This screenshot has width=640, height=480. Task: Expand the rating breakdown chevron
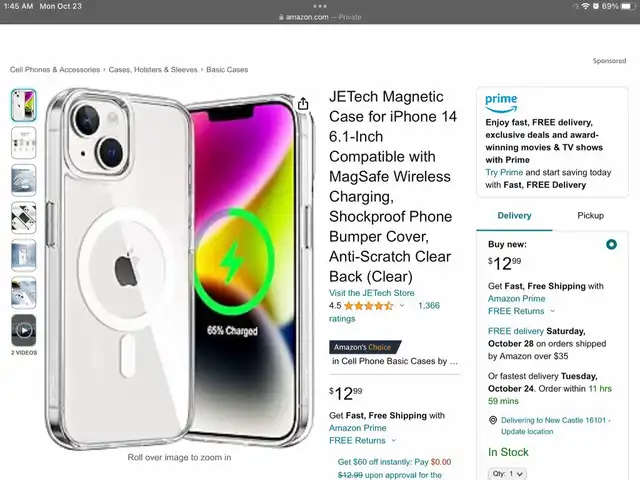coord(402,306)
